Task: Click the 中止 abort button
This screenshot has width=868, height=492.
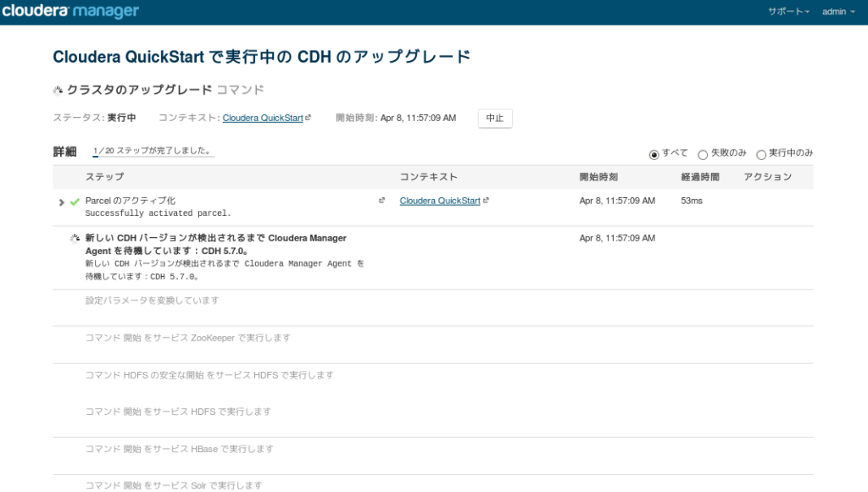Action: click(495, 118)
